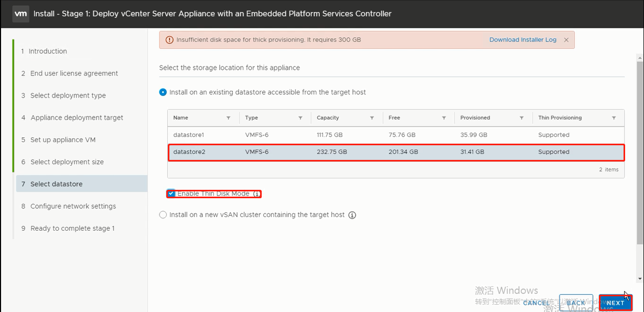Image resolution: width=644 pixels, height=312 pixels.
Task: Open the Select datastore step
Action: 81,184
